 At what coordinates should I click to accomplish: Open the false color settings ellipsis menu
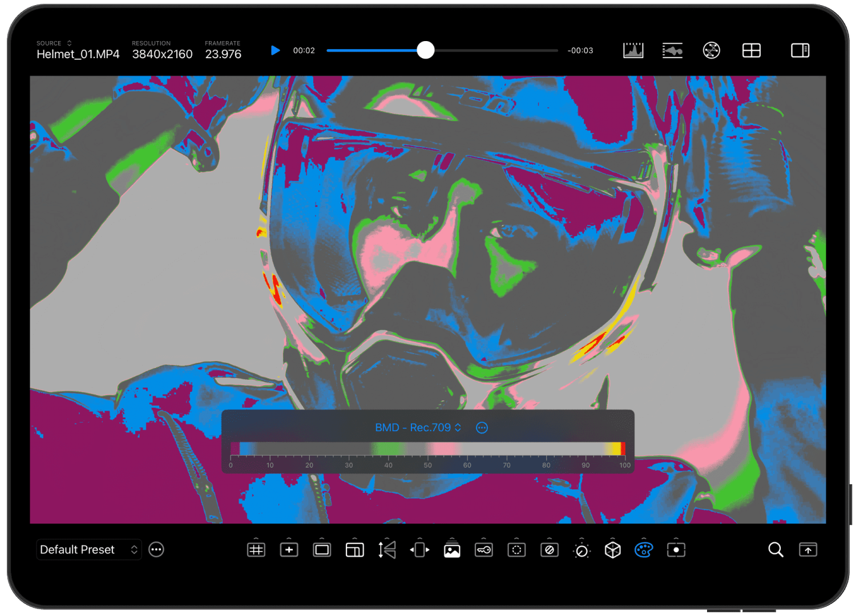481,427
